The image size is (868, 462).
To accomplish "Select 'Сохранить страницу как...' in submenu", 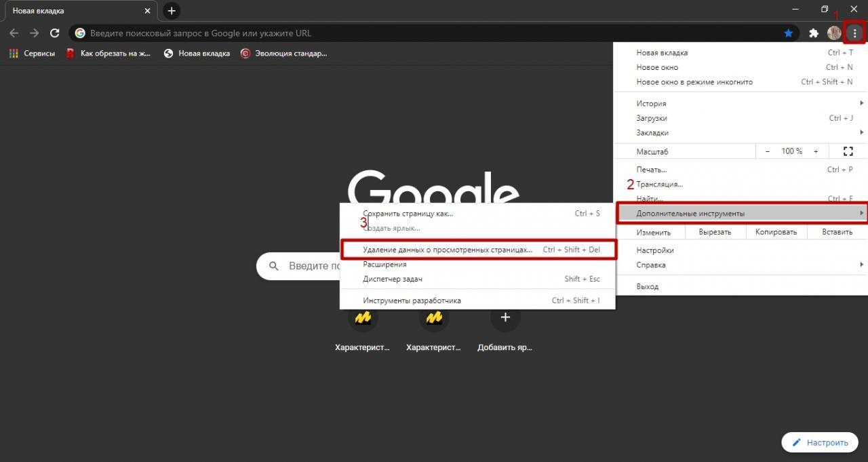I will tap(477, 213).
